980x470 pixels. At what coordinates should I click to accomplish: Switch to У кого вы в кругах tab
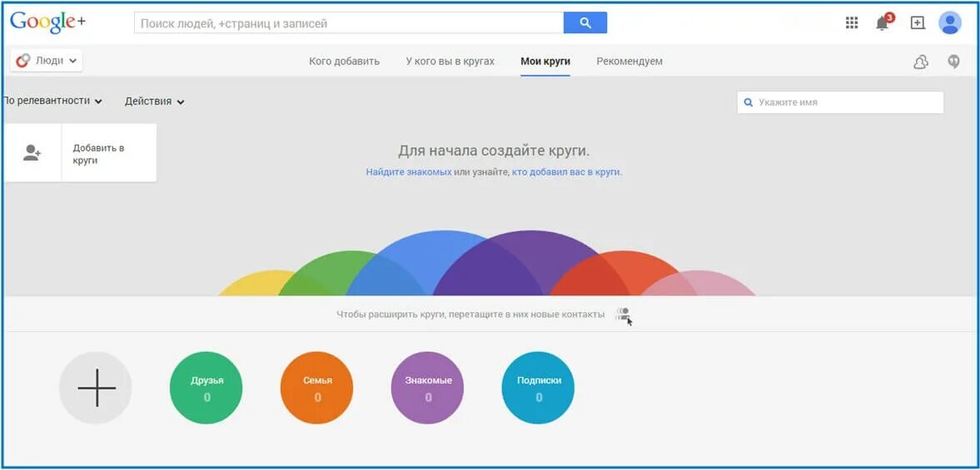click(x=450, y=62)
